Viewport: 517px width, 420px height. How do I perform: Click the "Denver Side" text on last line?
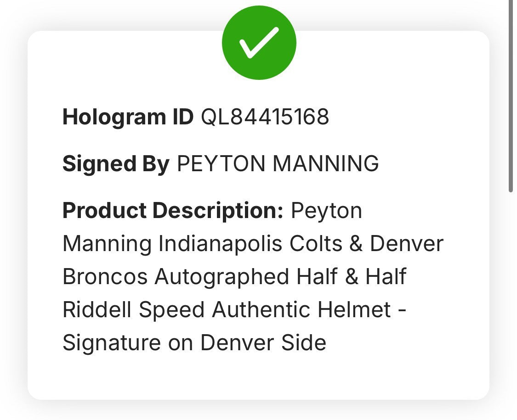coord(263,343)
